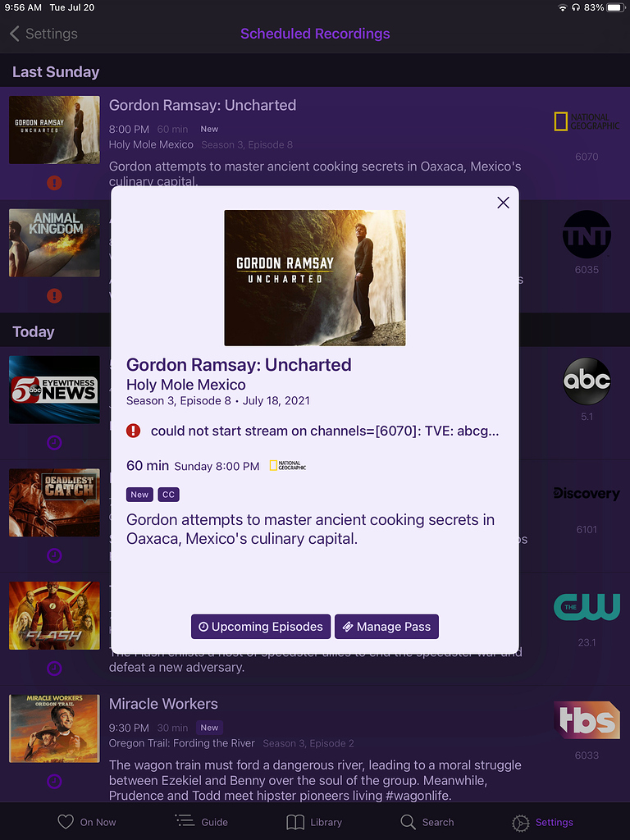Open Manage Pass for this series

pos(387,627)
